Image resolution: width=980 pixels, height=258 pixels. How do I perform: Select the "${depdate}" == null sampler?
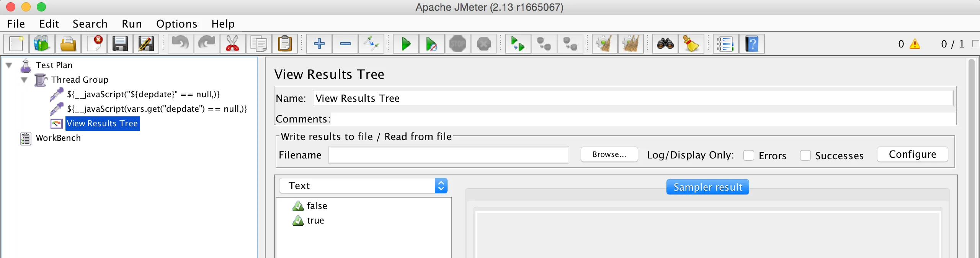(143, 94)
